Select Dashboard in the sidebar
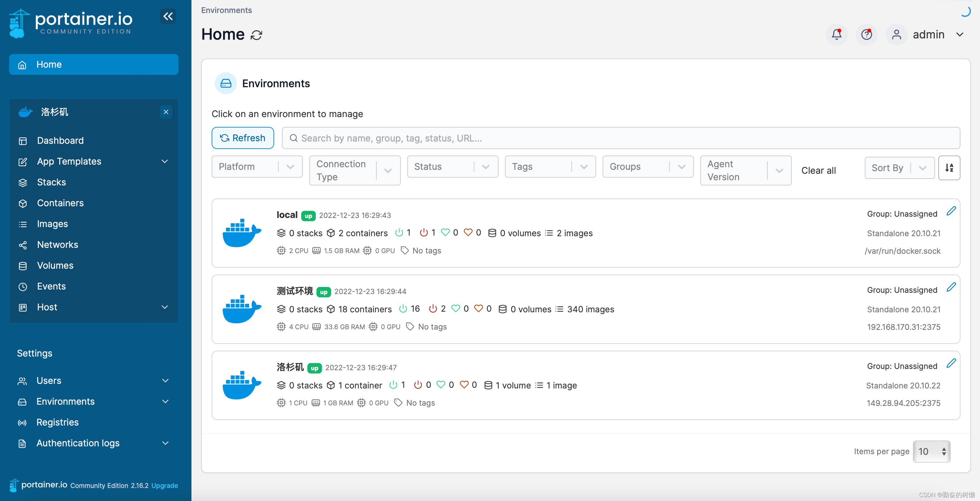980x501 pixels. click(x=60, y=141)
